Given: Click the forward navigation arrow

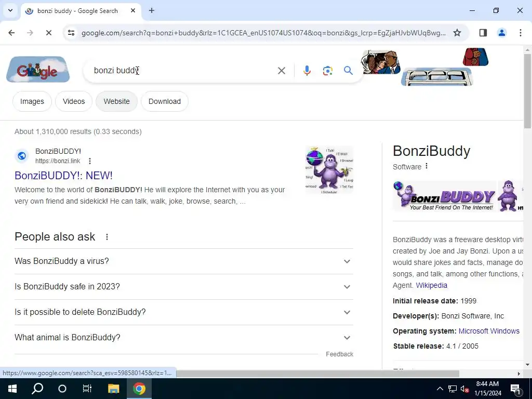Looking at the screenshot, I should tap(30, 33).
